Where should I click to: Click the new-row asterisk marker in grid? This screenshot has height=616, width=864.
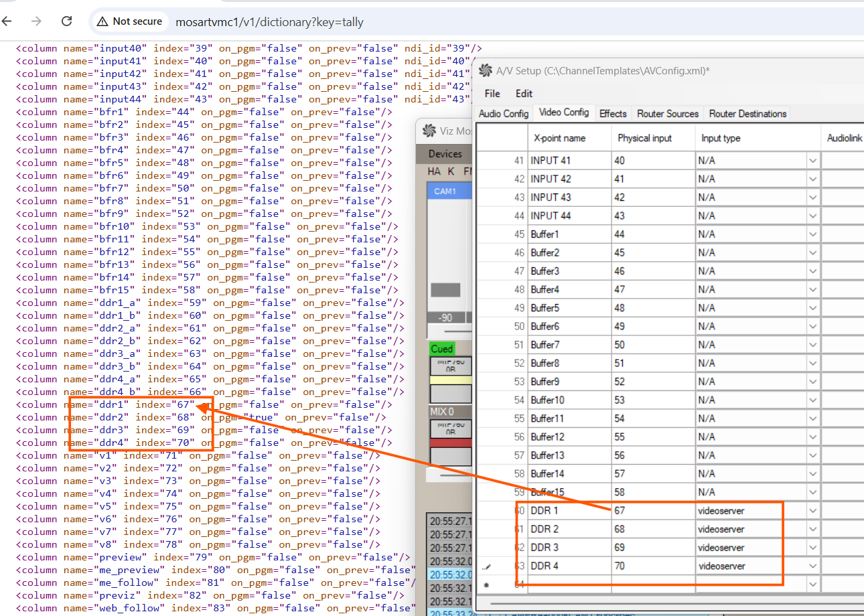(487, 585)
